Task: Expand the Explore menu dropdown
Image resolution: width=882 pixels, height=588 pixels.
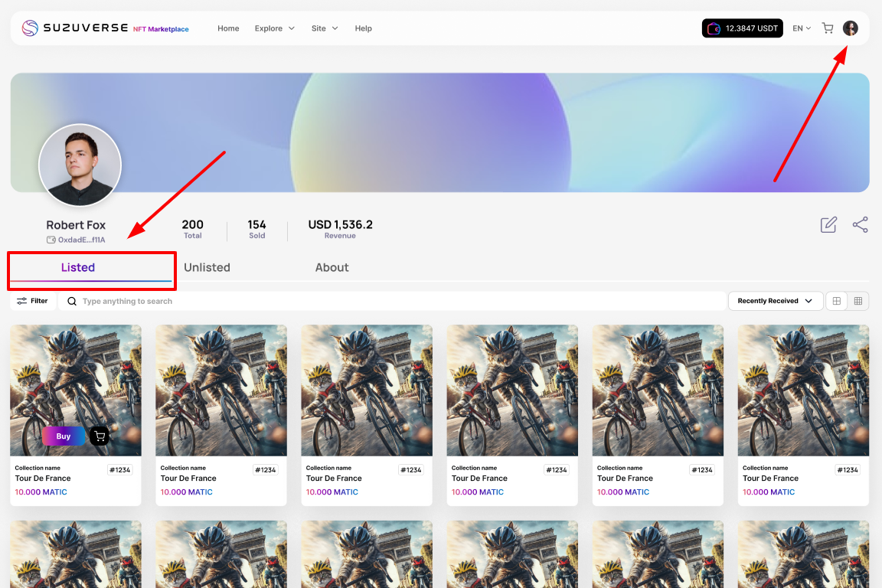Action: (274, 28)
